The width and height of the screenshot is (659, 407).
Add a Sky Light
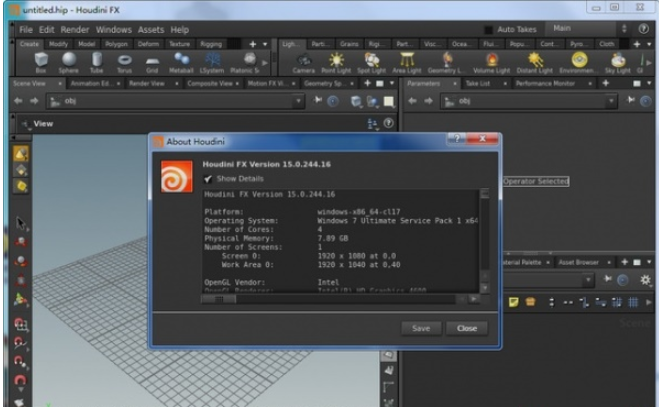(x=618, y=63)
